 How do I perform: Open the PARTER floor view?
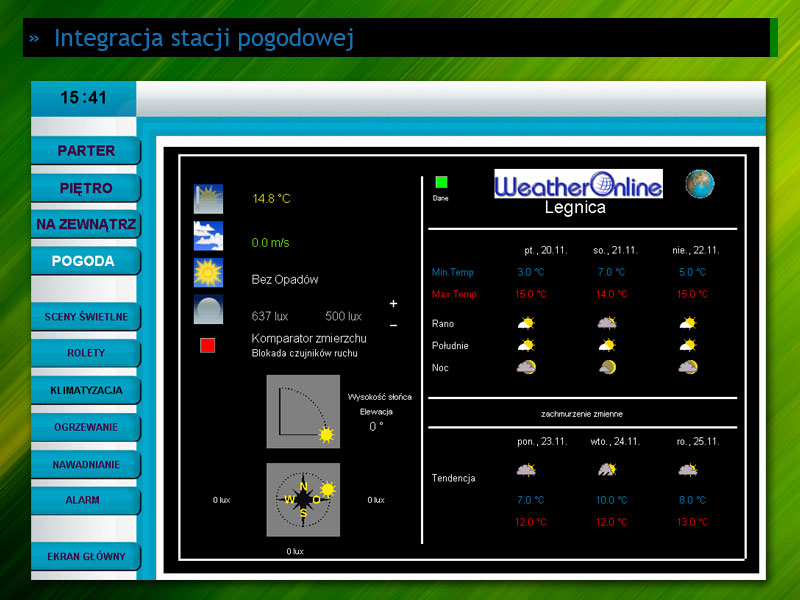(86, 151)
